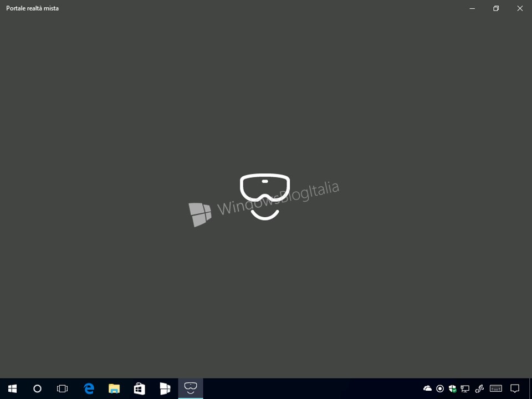Show the touch keyboard
This screenshot has width=532, height=399.
[x=496, y=388]
